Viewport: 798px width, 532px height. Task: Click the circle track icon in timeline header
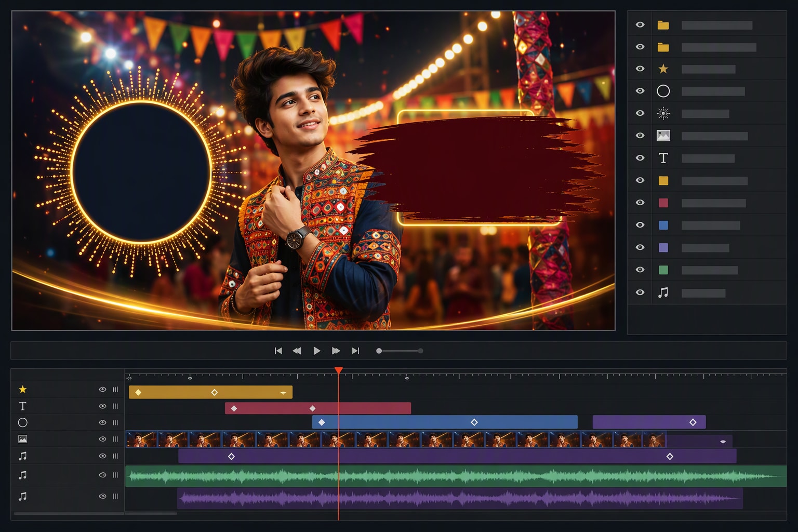pyautogui.click(x=22, y=422)
